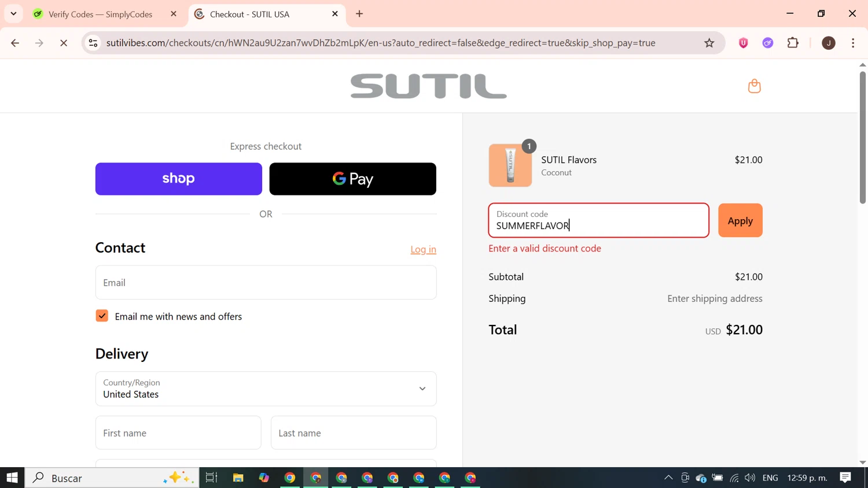Open a new browser tab
Viewport: 868px width, 488px height.
[x=359, y=14]
